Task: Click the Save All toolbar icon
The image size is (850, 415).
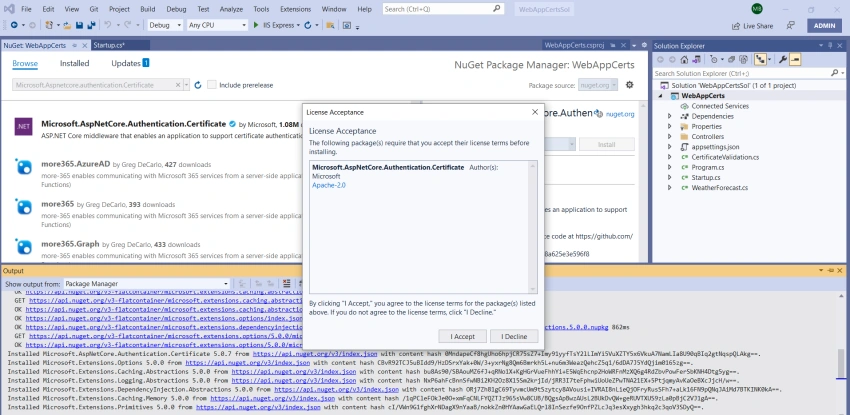Action: coord(91,25)
